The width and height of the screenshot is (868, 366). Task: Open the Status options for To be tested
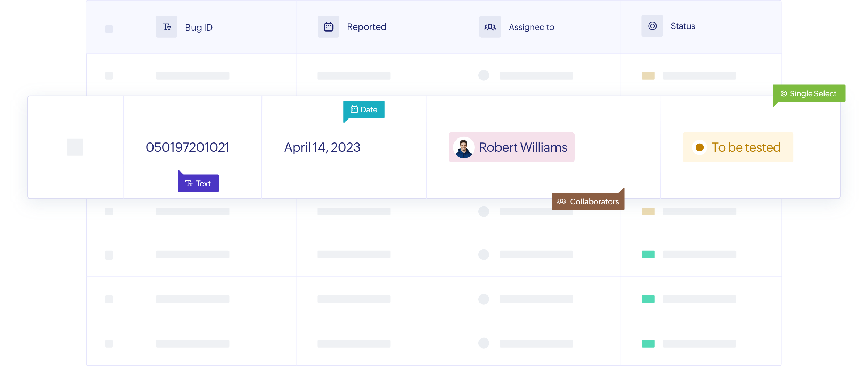click(738, 147)
